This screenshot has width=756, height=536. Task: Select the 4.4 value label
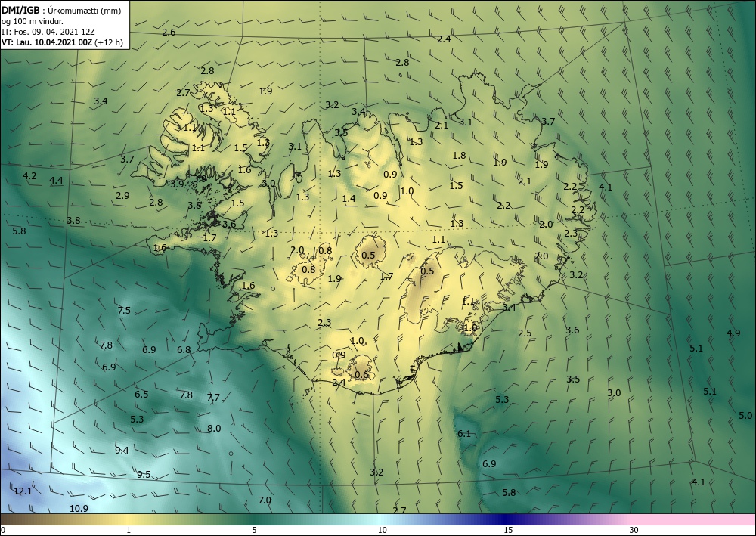click(x=56, y=181)
